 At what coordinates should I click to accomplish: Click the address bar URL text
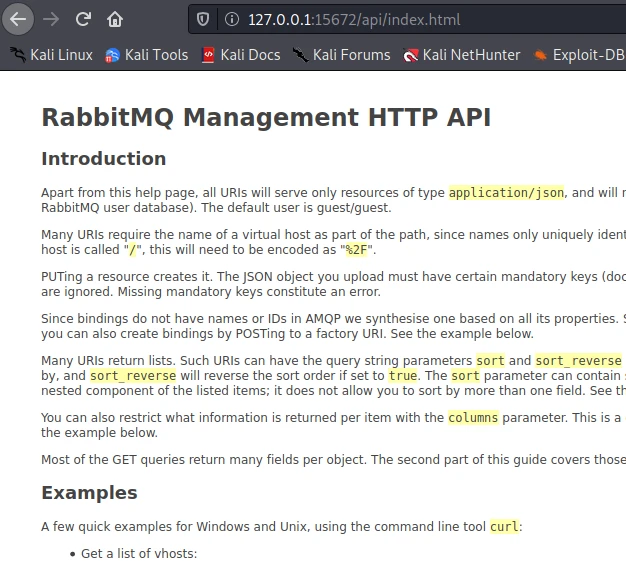354,20
